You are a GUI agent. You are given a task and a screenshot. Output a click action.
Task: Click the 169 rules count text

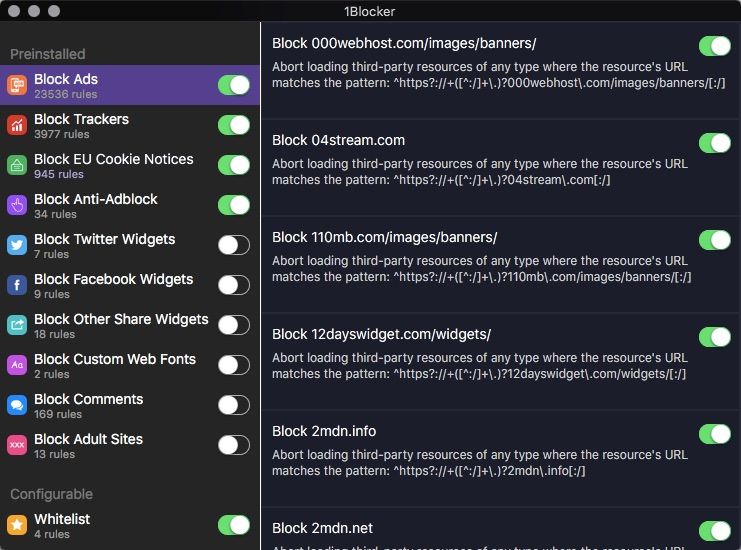(x=58, y=414)
